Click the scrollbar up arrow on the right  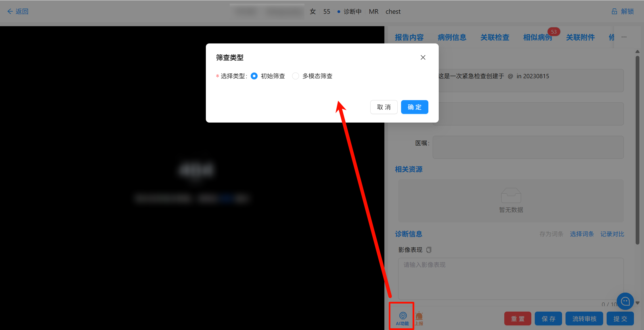coord(638,51)
